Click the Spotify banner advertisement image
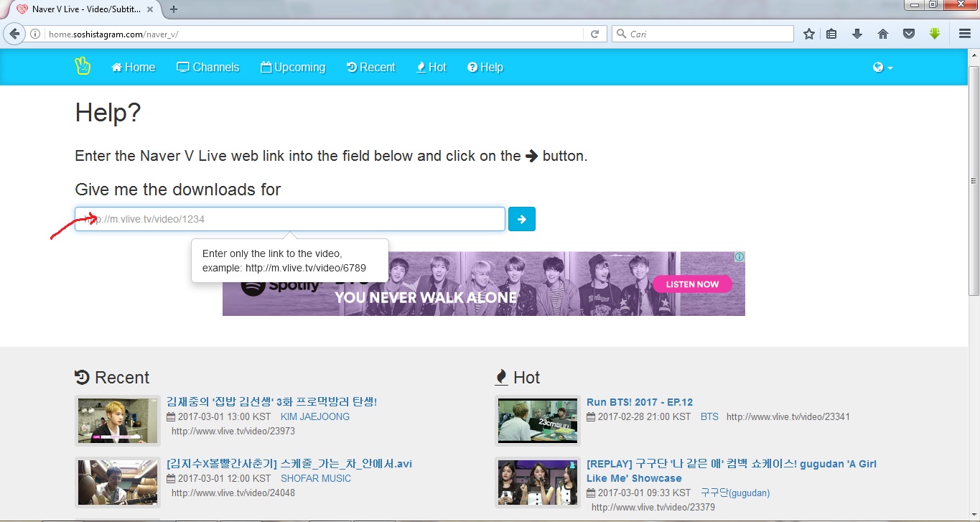Screen dimensions: 980x522 click(484, 284)
